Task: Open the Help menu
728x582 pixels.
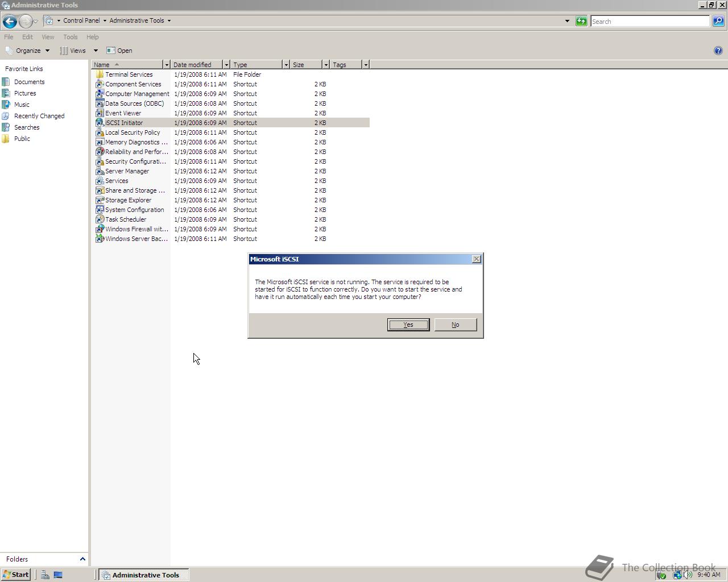Action: (x=92, y=37)
